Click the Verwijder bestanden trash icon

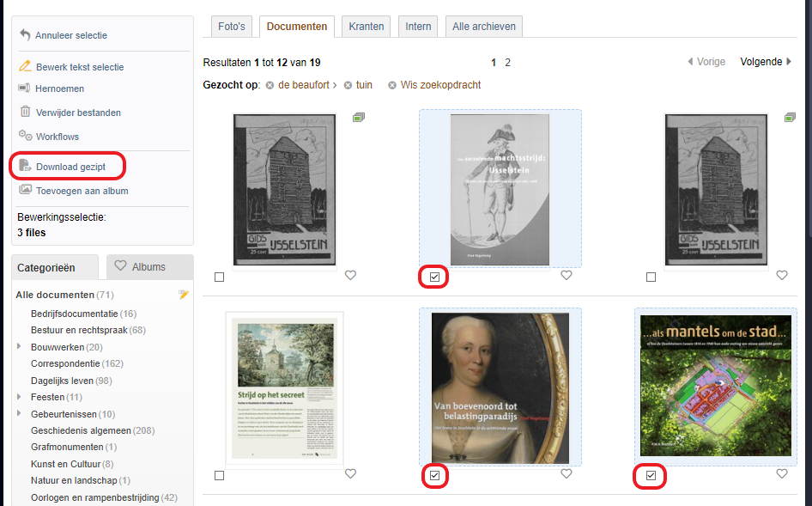(25, 112)
